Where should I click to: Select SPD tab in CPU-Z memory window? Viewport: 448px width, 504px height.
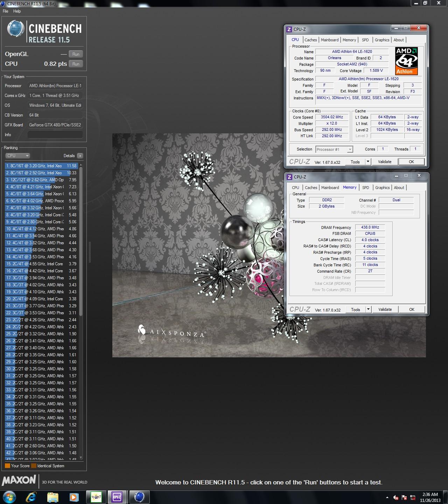point(366,188)
